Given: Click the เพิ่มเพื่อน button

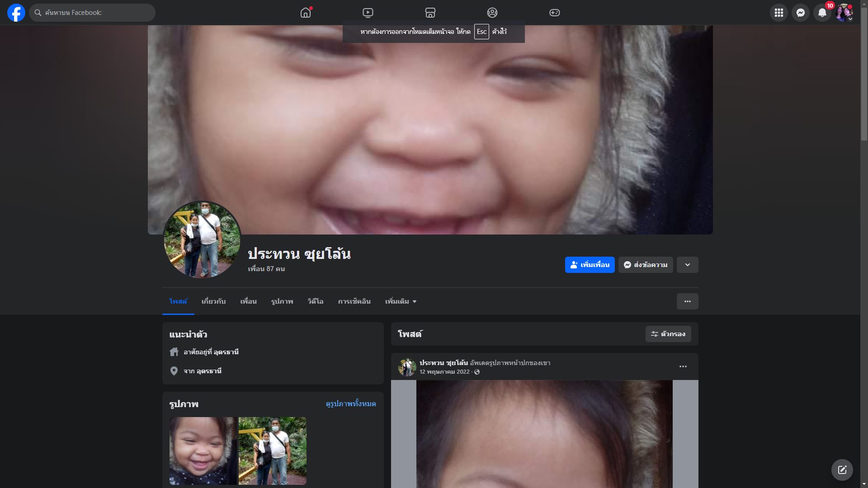Looking at the screenshot, I should (x=590, y=265).
